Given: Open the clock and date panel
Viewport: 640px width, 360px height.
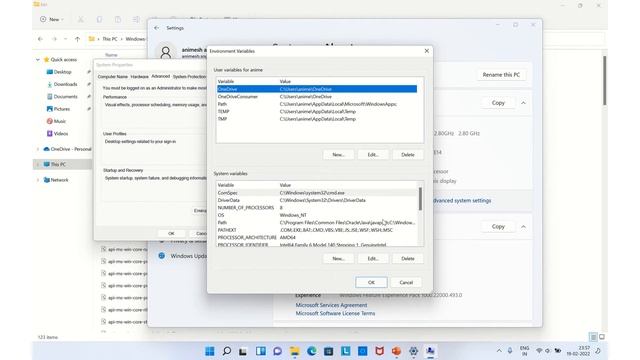Looking at the screenshot, I should click(578, 351).
